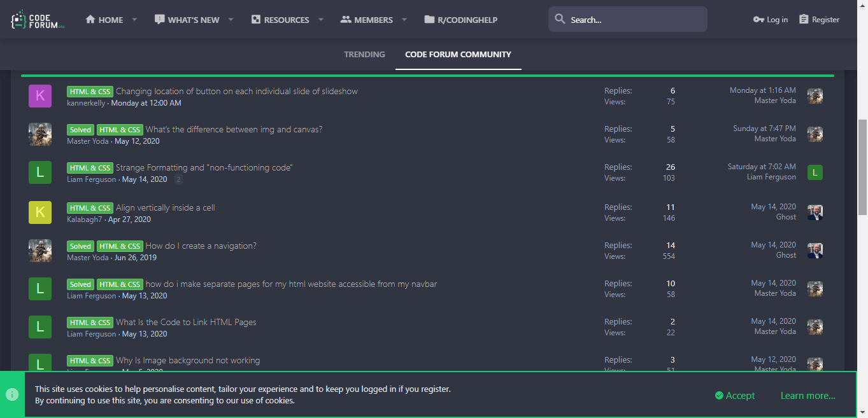The height and width of the screenshot is (418, 868).
Task: Switch to the TRENDING tab
Action: pos(364,55)
